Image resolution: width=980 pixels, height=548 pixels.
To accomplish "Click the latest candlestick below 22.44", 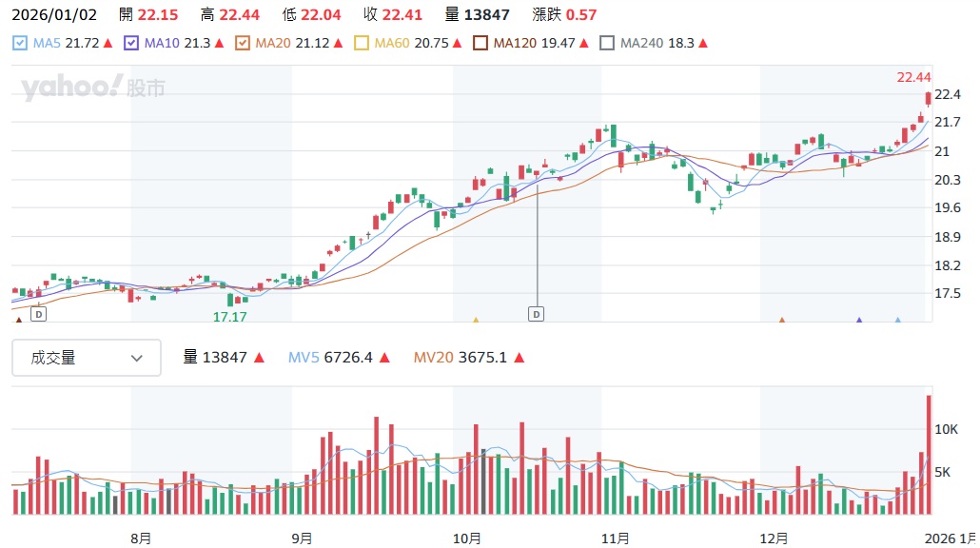I will coord(928,98).
